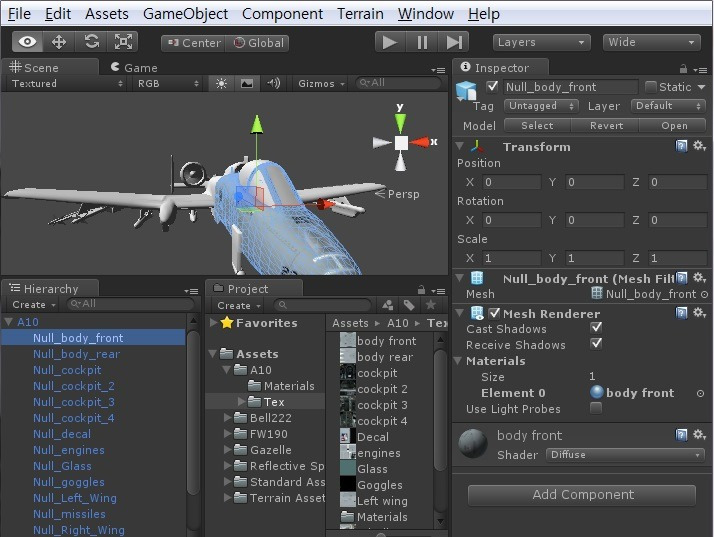Open the File menu
Viewport: 714px width, 537px height.
[x=19, y=14]
